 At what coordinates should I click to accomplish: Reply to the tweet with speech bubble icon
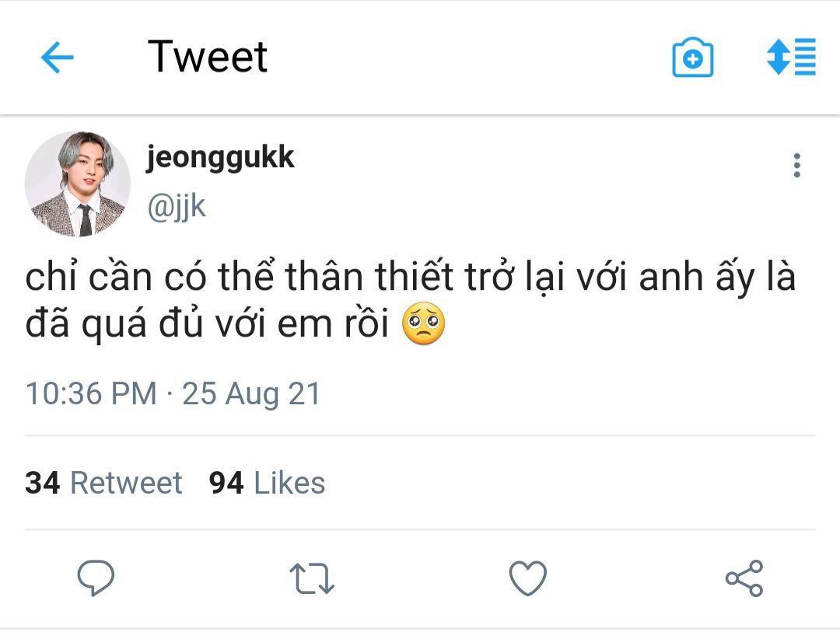[x=96, y=578]
